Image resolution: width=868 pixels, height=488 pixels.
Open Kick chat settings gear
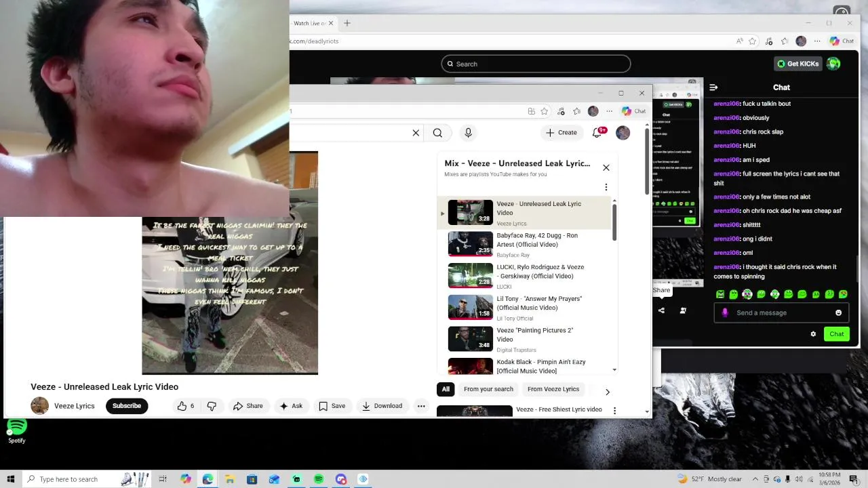tap(813, 334)
